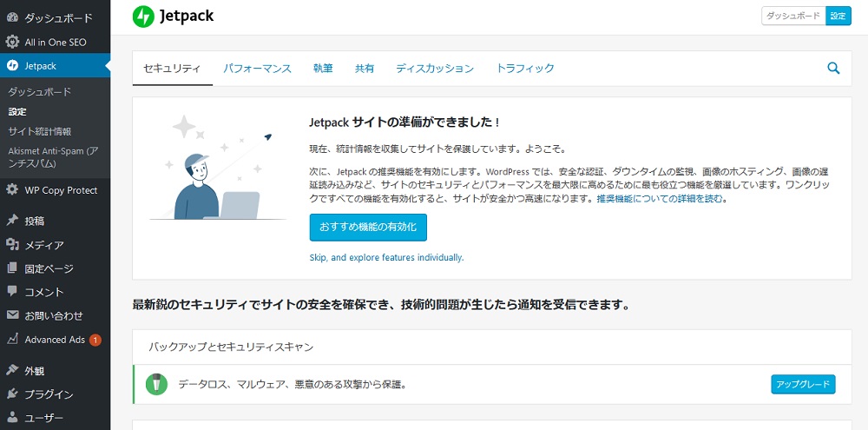Click the Advanced Ads notification badge
Viewport: 868px width, 430px height.
point(95,340)
